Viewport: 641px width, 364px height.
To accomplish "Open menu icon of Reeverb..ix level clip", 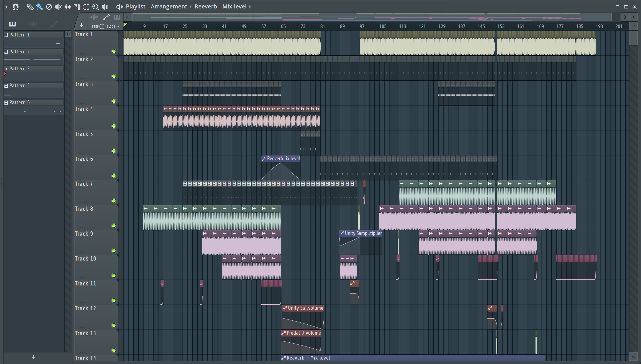I will click(x=264, y=158).
